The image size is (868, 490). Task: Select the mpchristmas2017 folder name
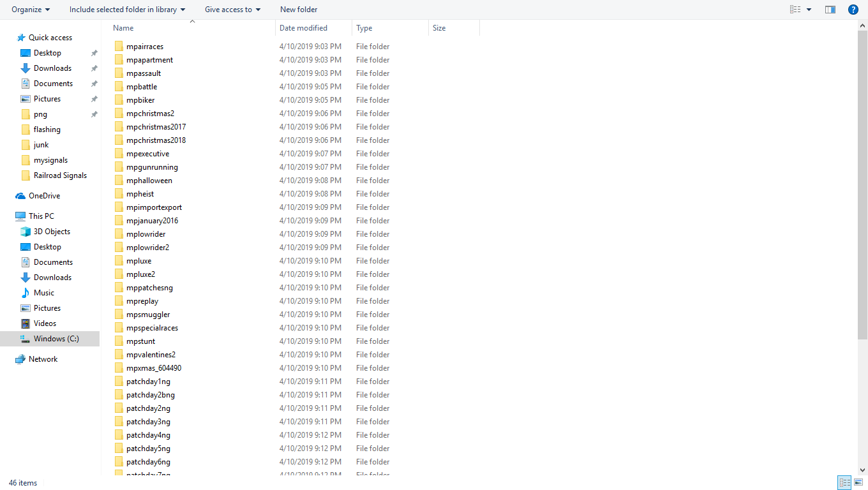(x=156, y=127)
